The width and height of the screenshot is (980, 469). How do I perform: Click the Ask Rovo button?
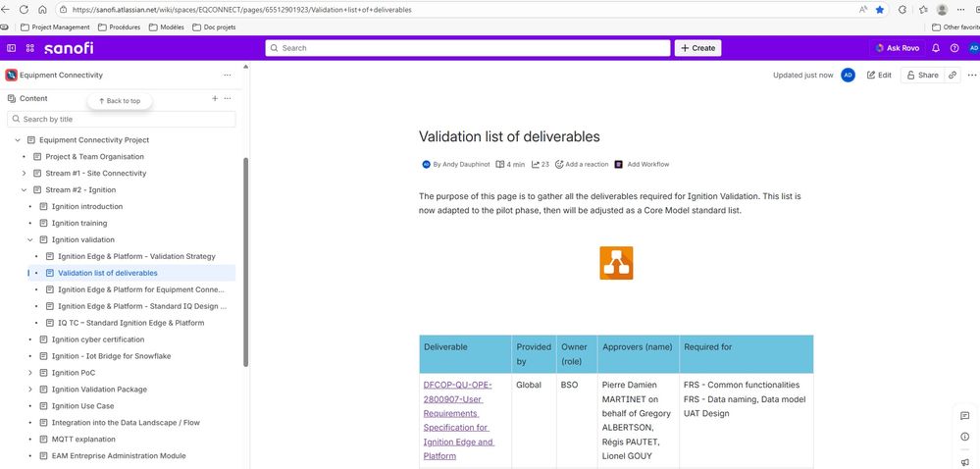[897, 48]
